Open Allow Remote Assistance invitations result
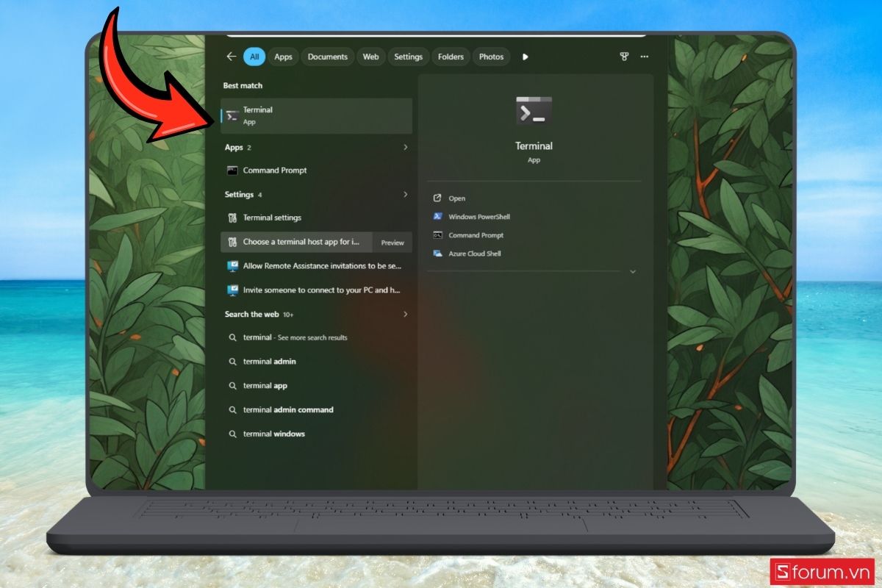The height and width of the screenshot is (588, 882). [317, 266]
